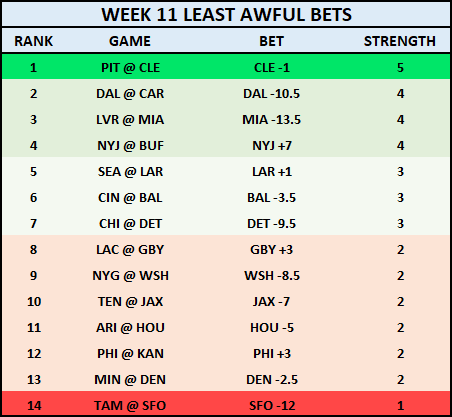
Task: Click the MIN @ DEN game cell
Action: (130, 380)
